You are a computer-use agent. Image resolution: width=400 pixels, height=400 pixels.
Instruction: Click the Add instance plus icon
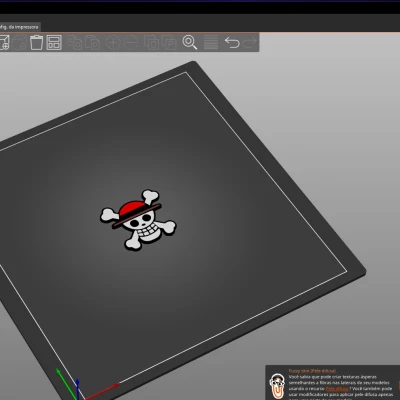click(x=113, y=42)
